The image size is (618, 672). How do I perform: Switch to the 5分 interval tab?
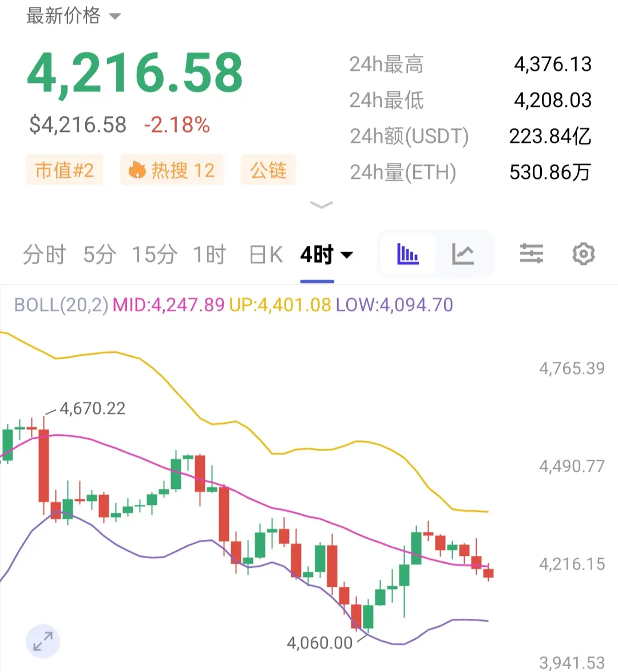(x=100, y=255)
